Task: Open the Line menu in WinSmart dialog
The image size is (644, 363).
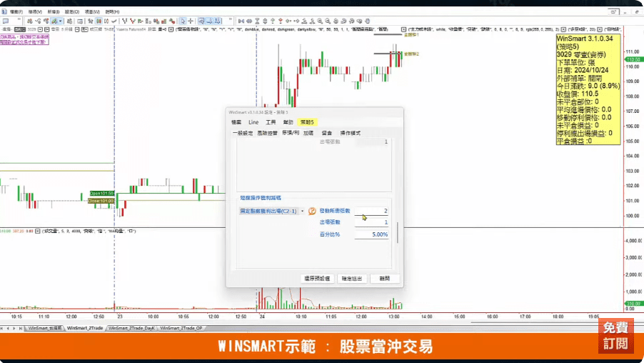Action: pyautogui.click(x=253, y=122)
